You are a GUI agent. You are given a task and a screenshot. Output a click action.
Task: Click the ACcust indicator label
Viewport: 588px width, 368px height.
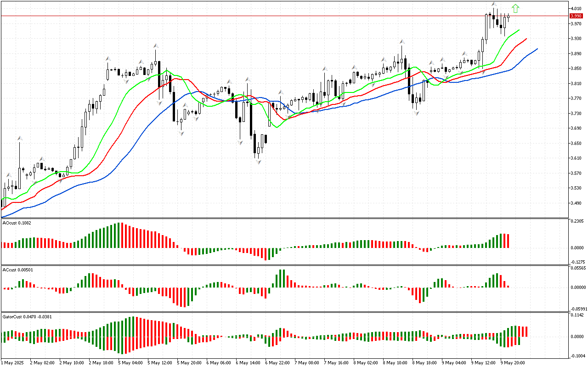point(17,270)
